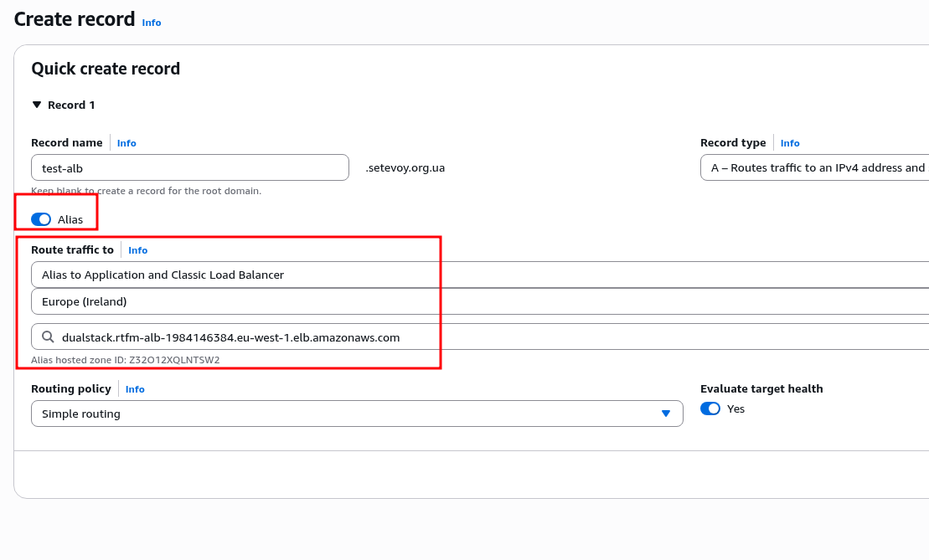Image resolution: width=929 pixels, height=560 pixels.
Task: Click the Alias hosted zone ID text
Action: click(125, 360)
